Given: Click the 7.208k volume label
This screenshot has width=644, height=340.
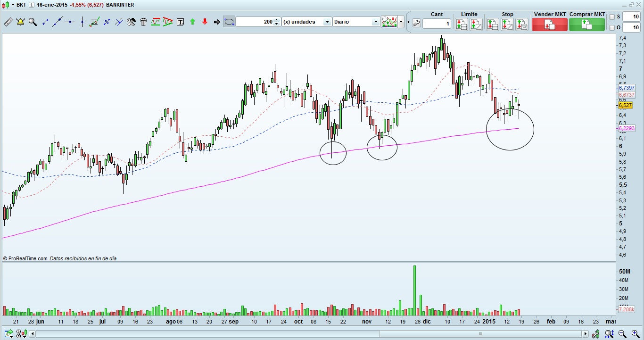Looking at the screenshot, I should click(626, 309).
